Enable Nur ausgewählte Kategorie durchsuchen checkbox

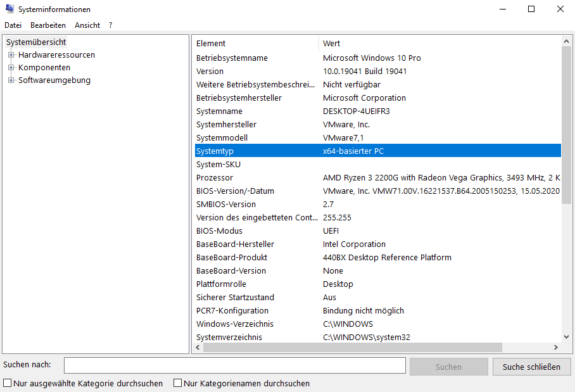pyautogui.click(x=8, y=383)
